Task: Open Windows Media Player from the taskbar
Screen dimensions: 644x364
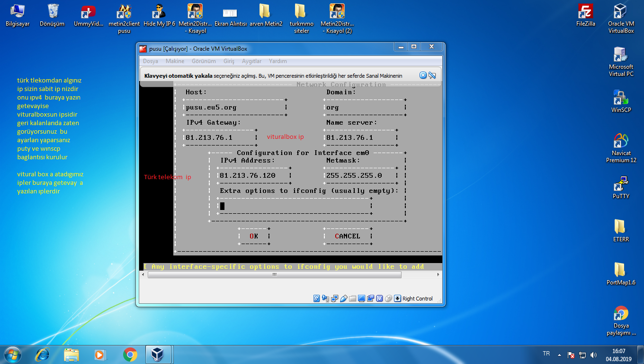Action: (100, 355)
